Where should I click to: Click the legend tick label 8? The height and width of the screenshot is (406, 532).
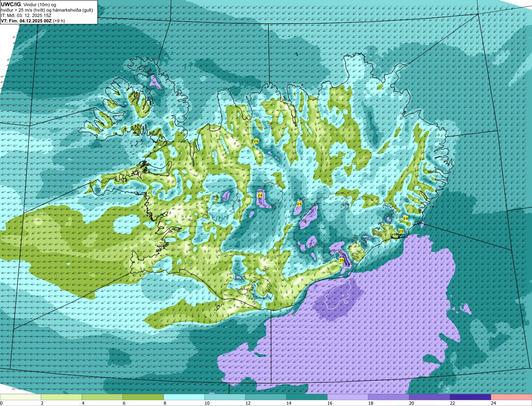coord(164,403)
